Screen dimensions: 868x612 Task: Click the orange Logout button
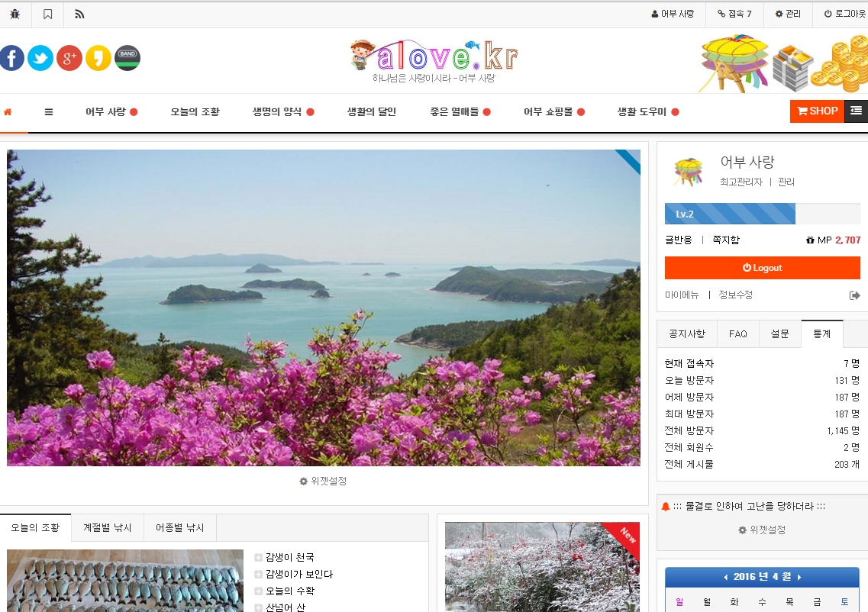[763, 268]
